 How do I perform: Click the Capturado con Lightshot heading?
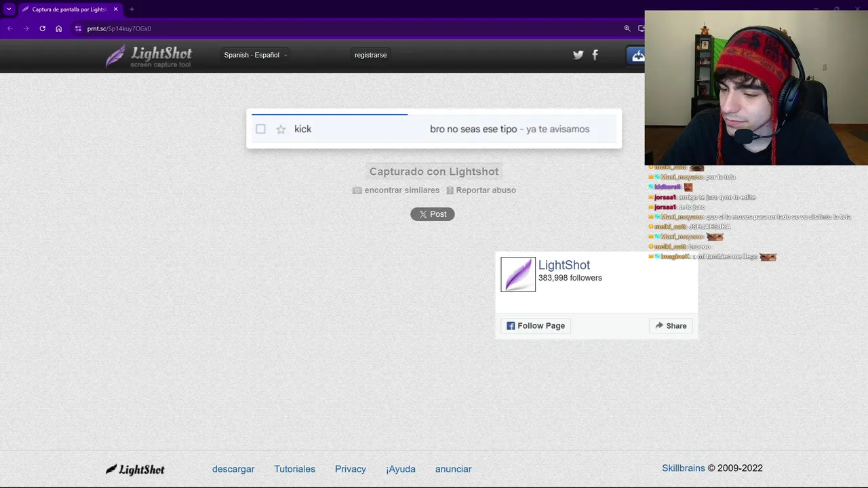[x=434, y=171]
